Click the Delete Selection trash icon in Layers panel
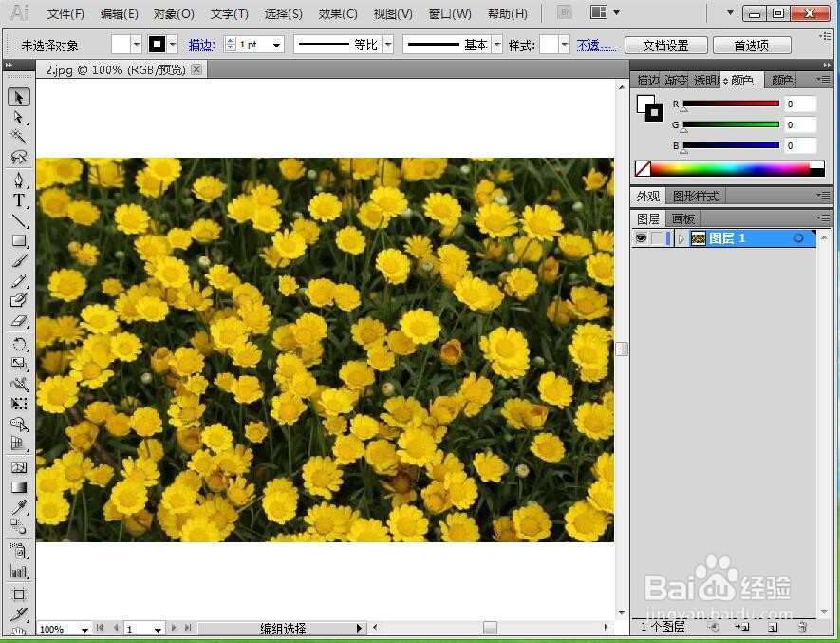This screenshot has width=840, height=643. 802,626
